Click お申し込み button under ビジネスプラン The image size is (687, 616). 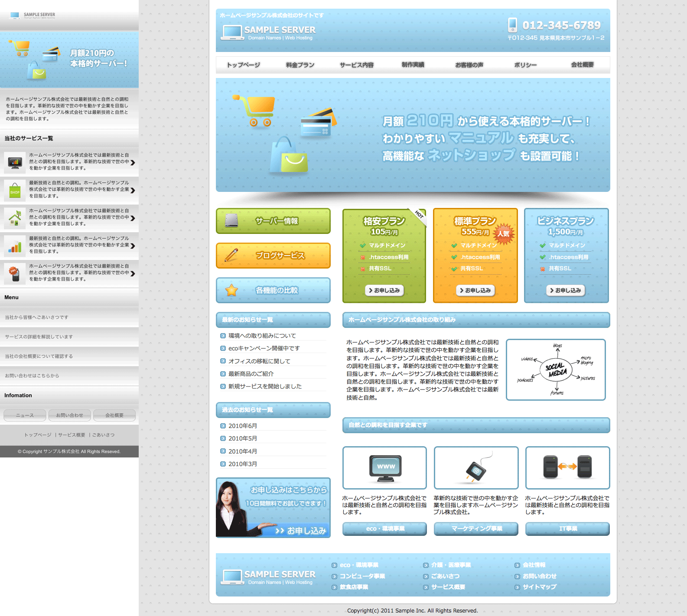566,290
